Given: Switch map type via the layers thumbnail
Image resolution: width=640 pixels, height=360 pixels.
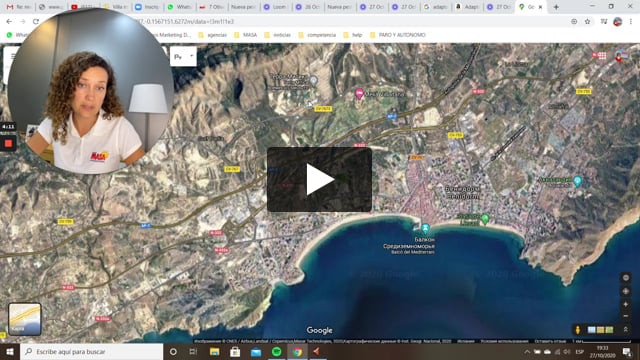Looking at the screenshot, I should coord(24,319).
